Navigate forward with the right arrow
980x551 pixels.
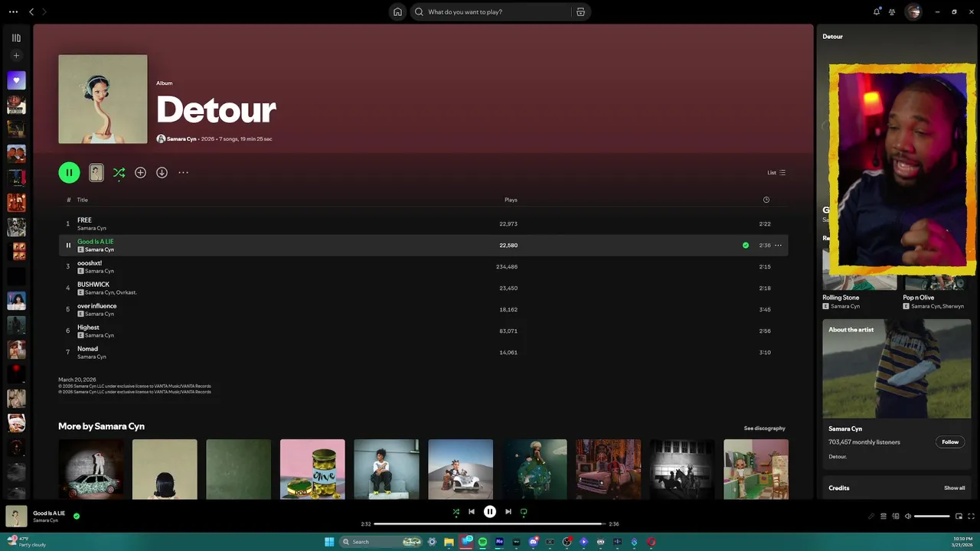44,11
